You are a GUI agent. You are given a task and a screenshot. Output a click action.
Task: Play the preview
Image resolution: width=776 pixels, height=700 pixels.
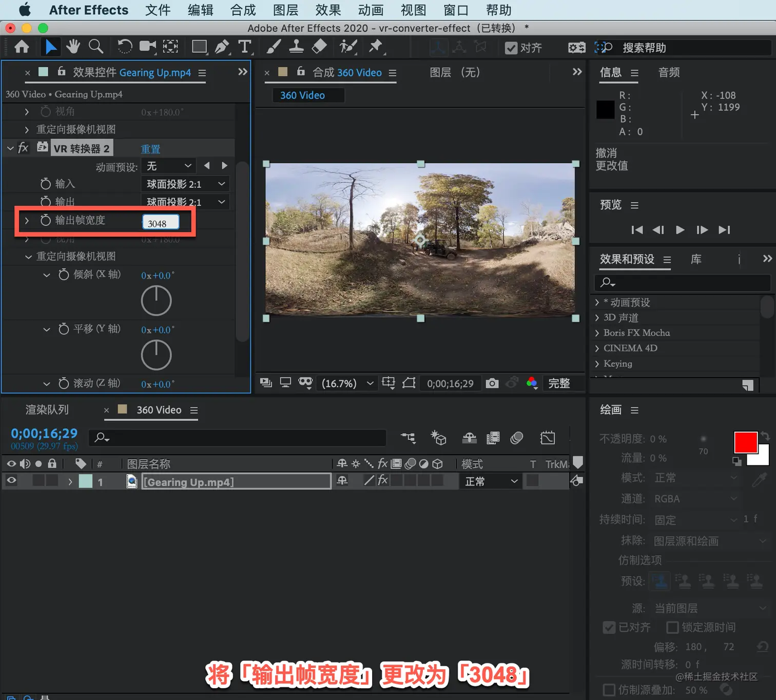[680, 229]
